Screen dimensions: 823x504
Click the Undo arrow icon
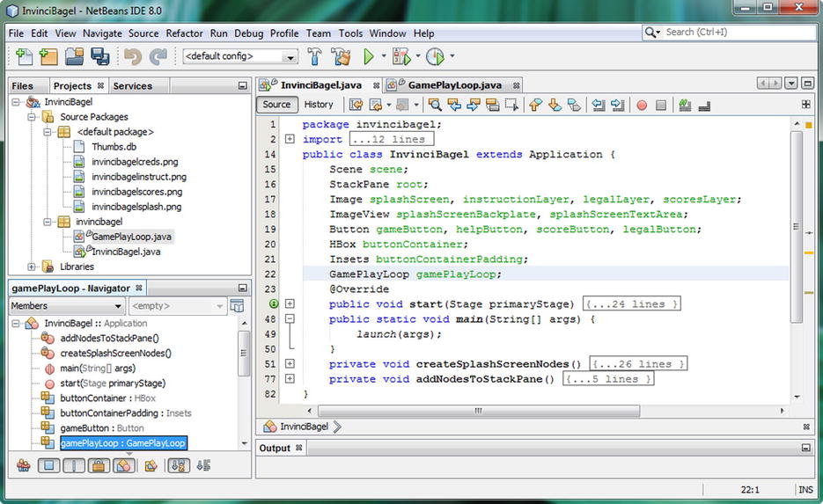(133, 56)
